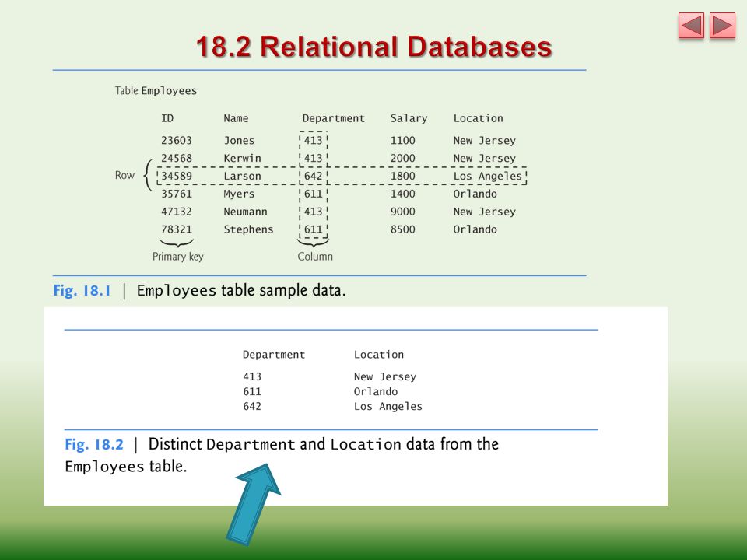Select employee ID 35761
Viewport: 747px width, 560px height.
[177, 194]
